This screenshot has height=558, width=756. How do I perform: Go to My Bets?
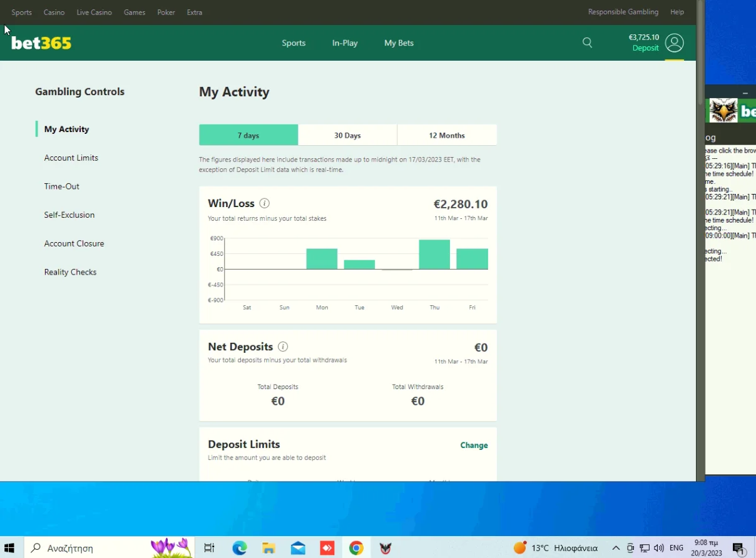399,43
